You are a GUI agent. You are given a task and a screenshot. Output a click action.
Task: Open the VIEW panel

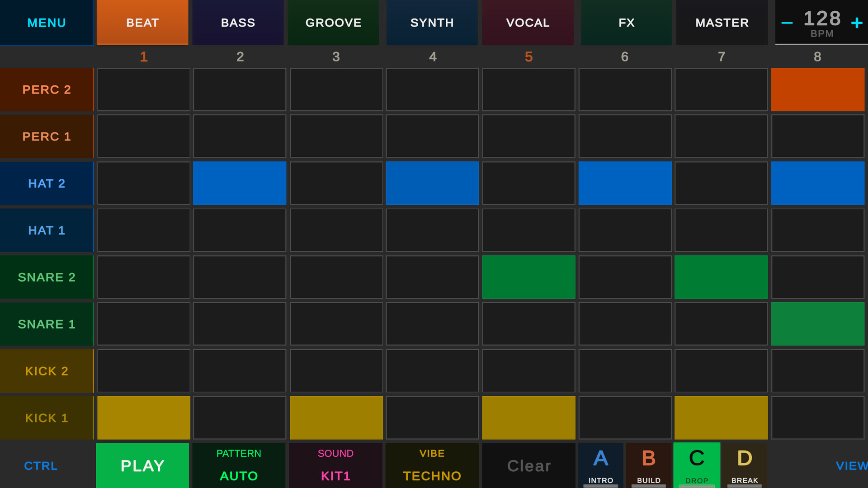[x=851, y=465]
